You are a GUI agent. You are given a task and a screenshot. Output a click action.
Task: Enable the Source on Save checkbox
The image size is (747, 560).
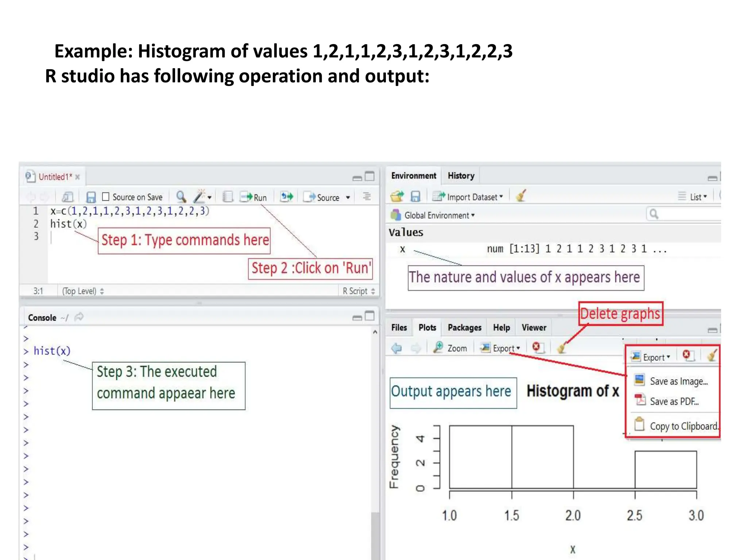click(106, 197)
